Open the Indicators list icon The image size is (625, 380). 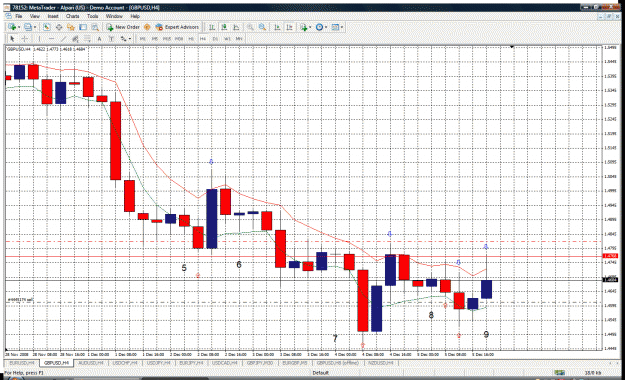click(304, 27)
